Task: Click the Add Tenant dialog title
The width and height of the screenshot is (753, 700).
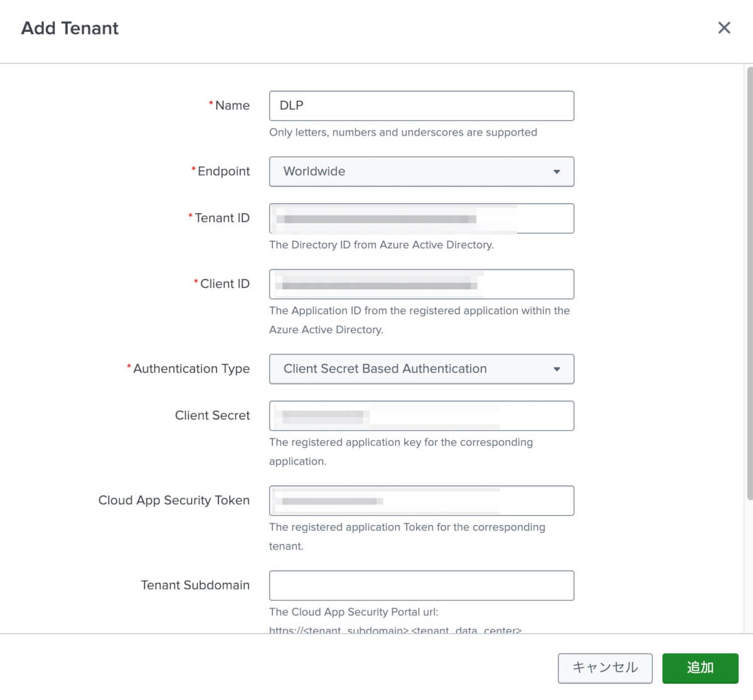Action: point(70,28)
